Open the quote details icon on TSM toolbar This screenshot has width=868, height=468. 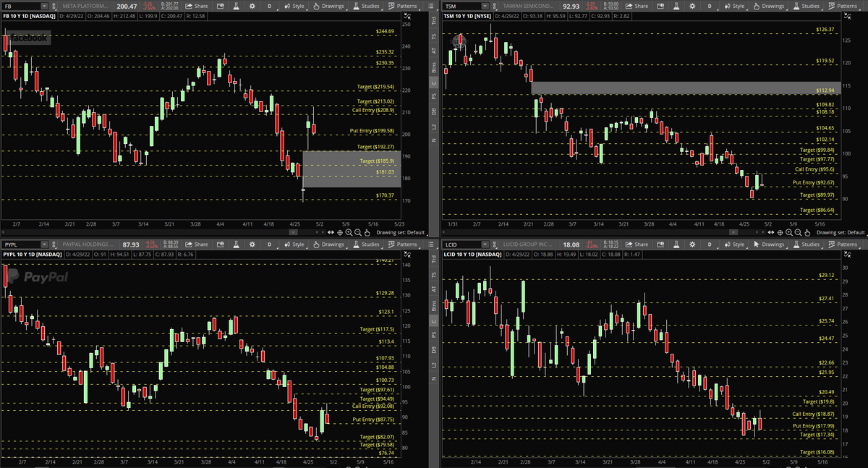pyautogui.click(x=660, y=6)
